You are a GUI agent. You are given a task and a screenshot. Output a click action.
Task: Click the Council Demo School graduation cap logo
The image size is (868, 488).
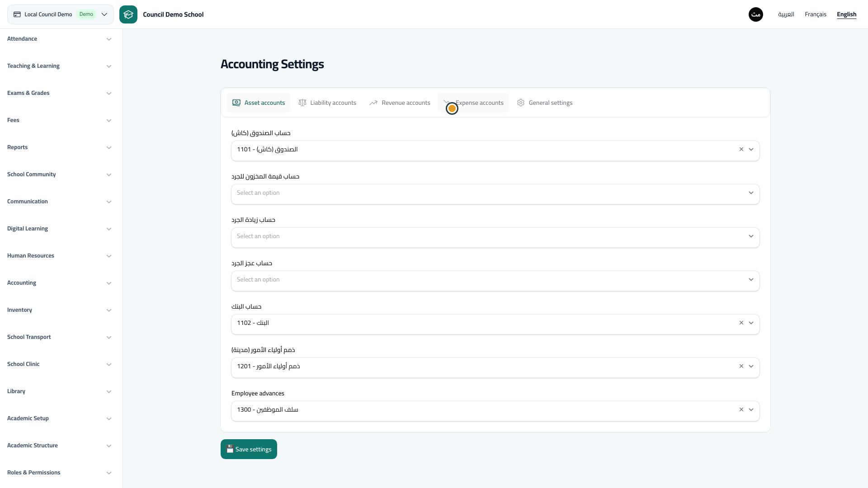[x=128, y=14]
